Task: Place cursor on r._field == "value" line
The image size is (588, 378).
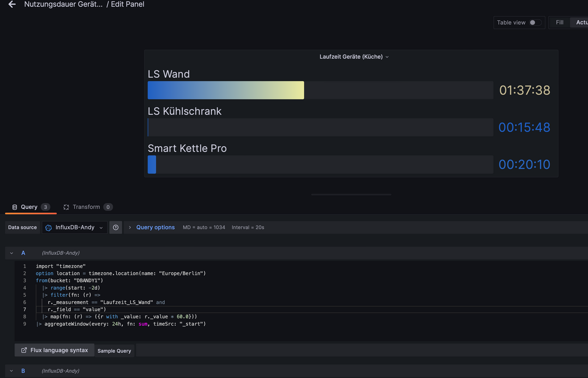Action: [77, 309]
